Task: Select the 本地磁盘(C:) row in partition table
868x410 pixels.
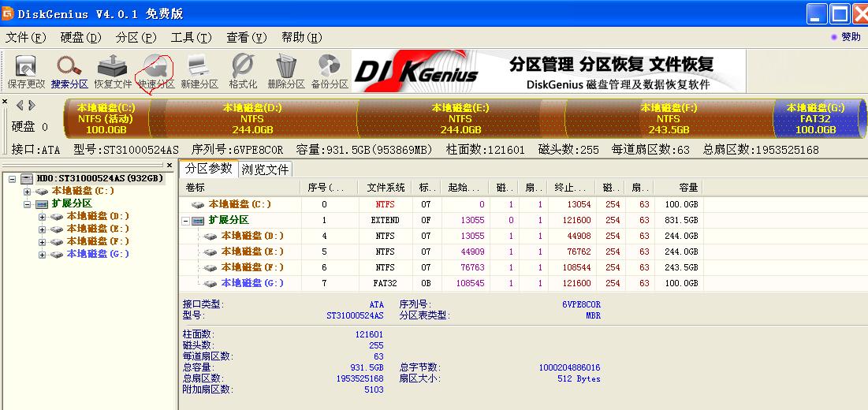Action: click(x=441, y=204)
